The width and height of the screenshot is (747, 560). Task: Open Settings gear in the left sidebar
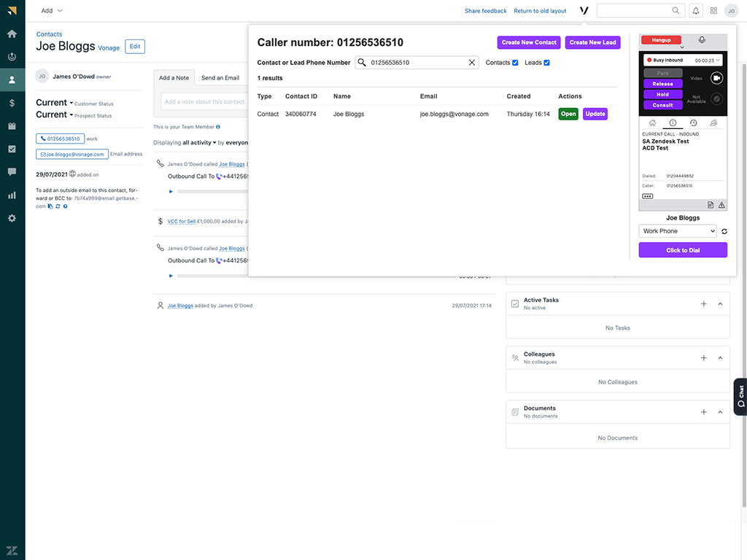click(12, 218)
